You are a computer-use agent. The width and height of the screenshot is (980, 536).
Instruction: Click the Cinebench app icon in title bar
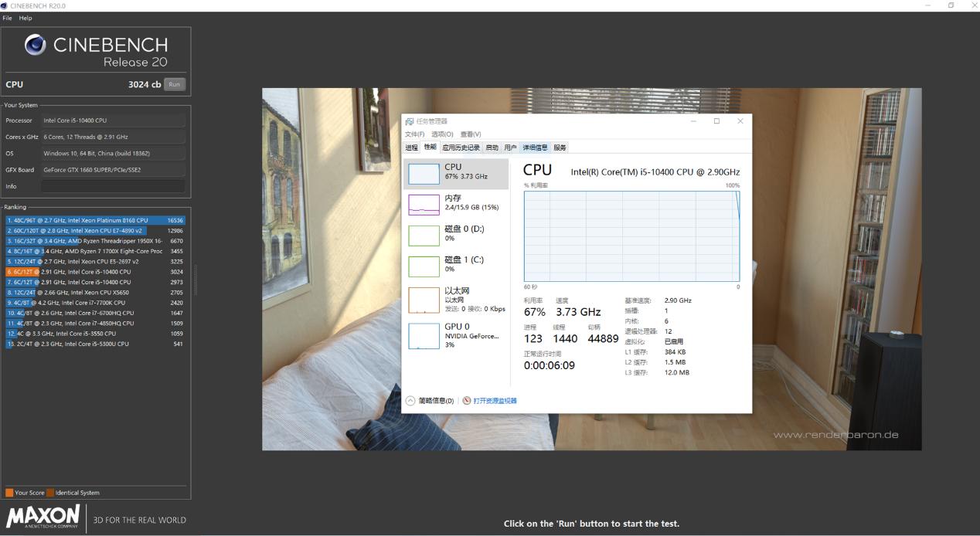pyautogui.click(x=5, y=5)
